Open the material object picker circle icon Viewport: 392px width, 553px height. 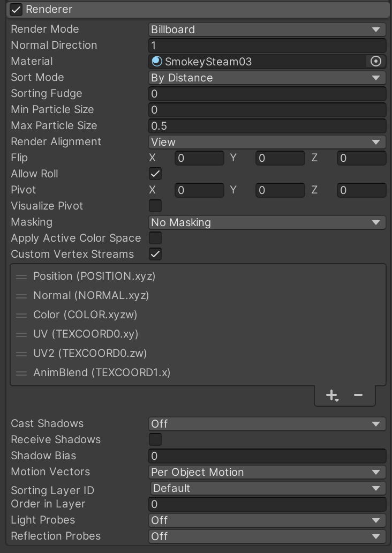click(375, 62)
